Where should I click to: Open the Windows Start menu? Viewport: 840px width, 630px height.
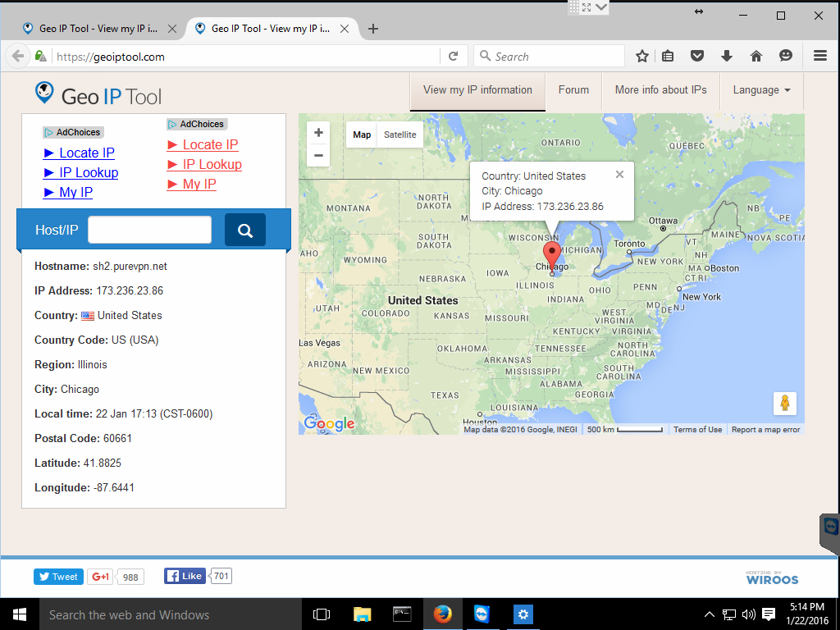pos(20,614)
